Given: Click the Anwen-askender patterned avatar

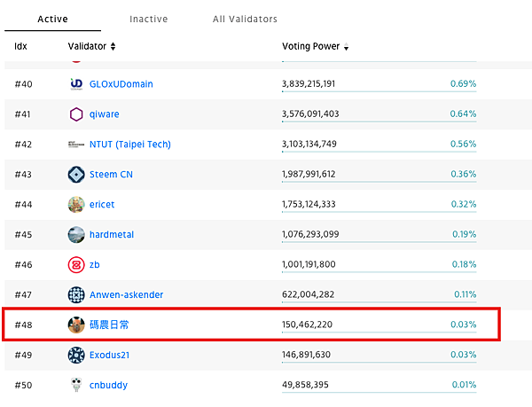Looking at the screenshot, I should (x=76, y=294).
